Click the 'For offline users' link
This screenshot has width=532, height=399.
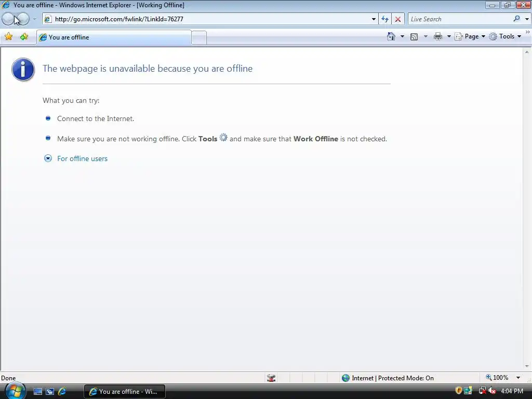82,158
